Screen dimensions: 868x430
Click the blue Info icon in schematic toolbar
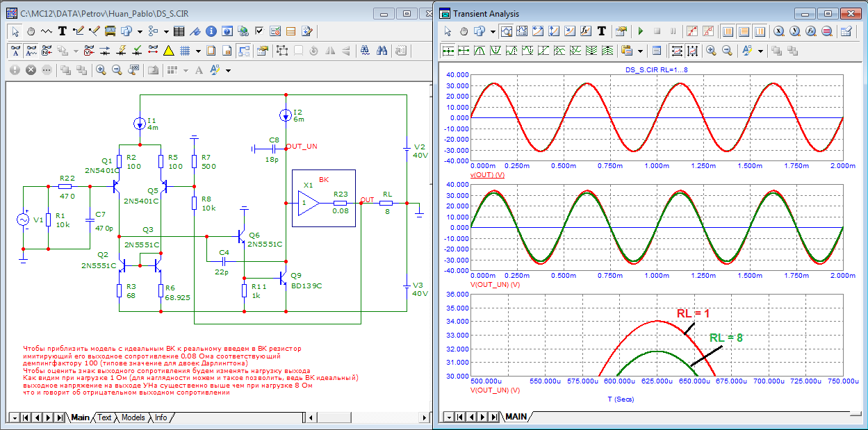(211, 31)
